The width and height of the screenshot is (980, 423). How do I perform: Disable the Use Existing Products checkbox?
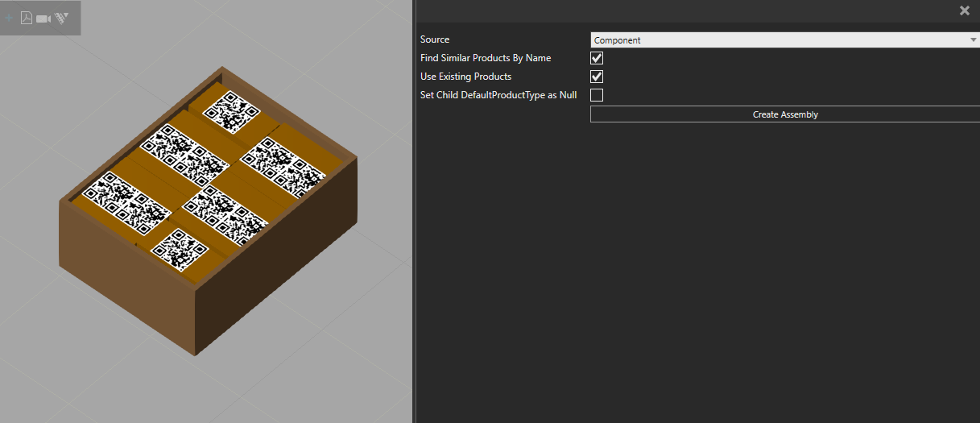[x=597, y=77]
